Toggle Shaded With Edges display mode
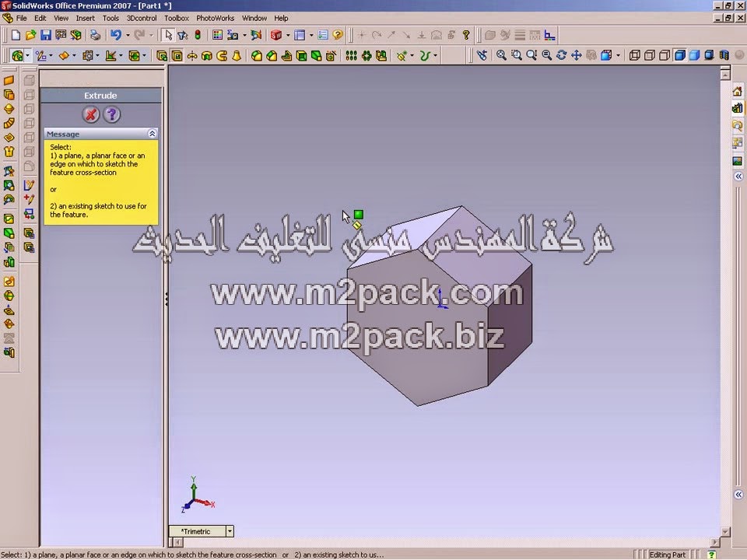This screenshot has width=747, height=560. pos(680,55)
